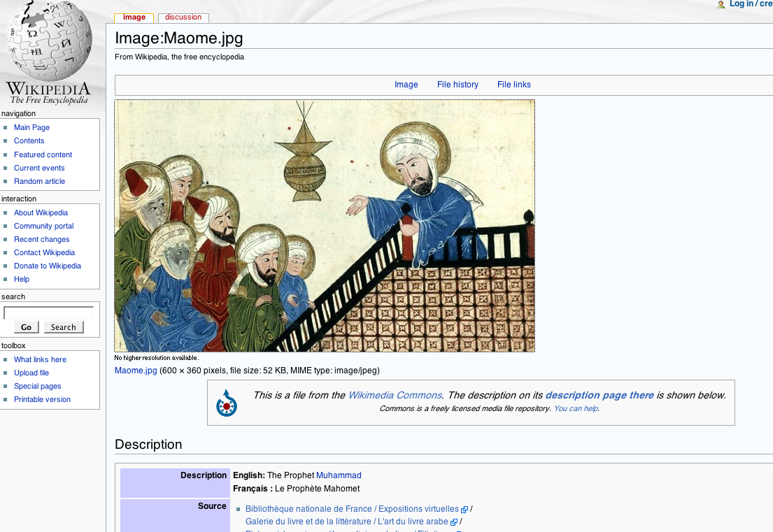Open About Wikipedia link

[41, 213]
